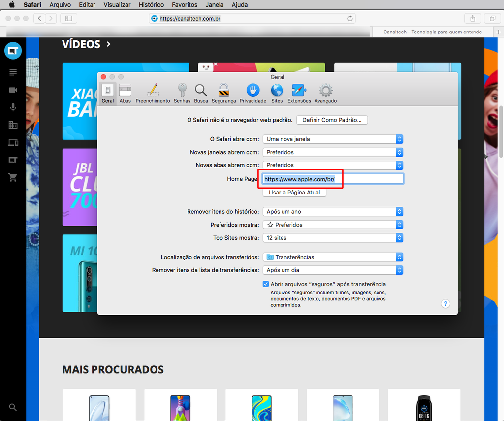
Task: Open the Extensões preferences pane
Action: 299,93
